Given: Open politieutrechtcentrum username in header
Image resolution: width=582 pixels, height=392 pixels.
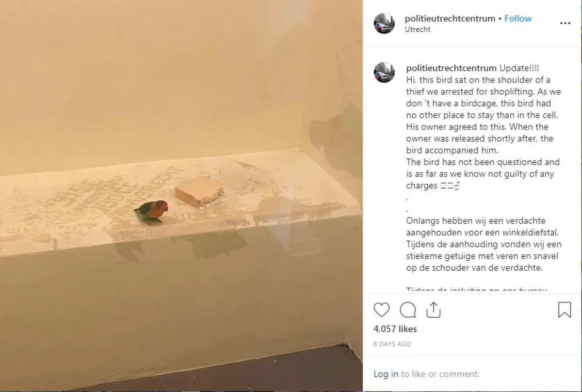Looking at the screenshot, I should [450, 18].
